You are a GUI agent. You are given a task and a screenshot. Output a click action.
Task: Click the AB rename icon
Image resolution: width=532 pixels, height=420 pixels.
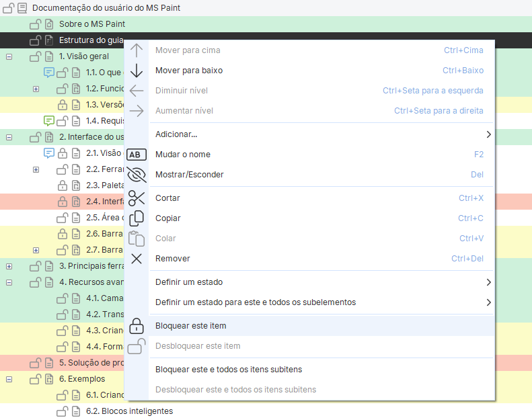click(x=137, y=155)
